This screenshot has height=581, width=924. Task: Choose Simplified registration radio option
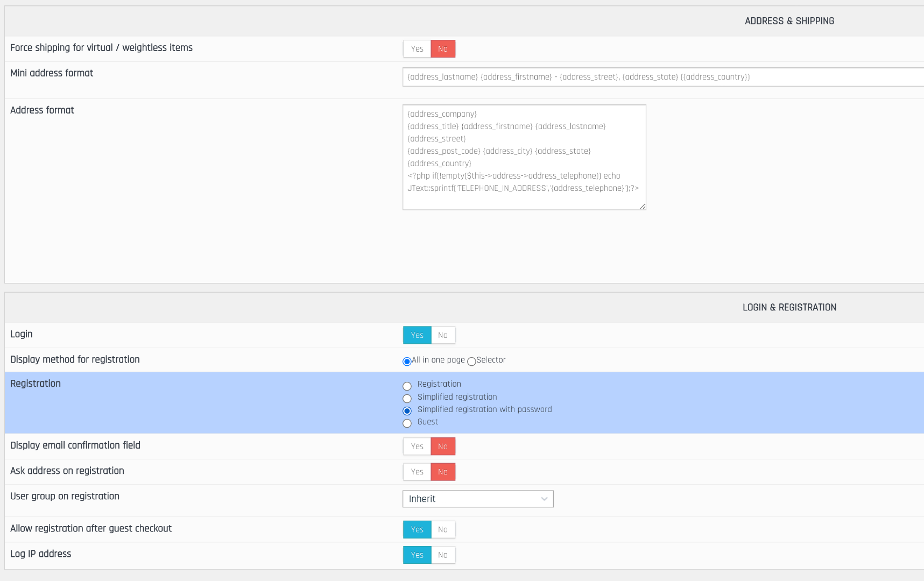point(407,399)
